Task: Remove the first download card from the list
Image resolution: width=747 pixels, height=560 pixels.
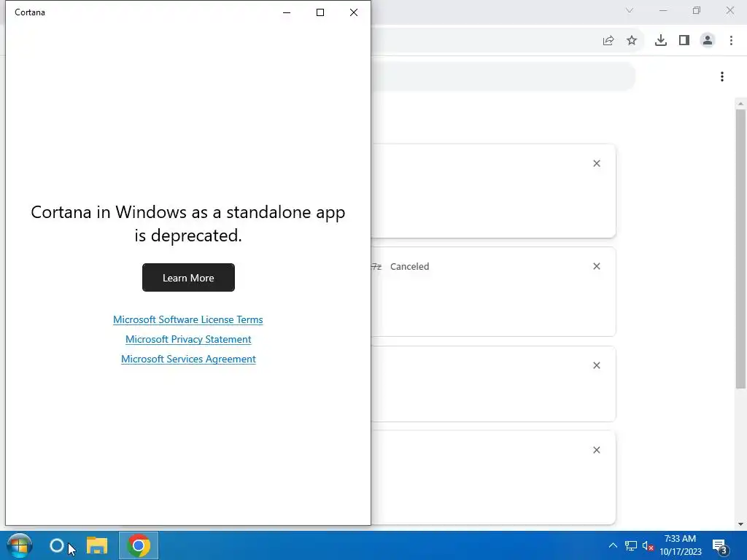Action: (597, 163)
